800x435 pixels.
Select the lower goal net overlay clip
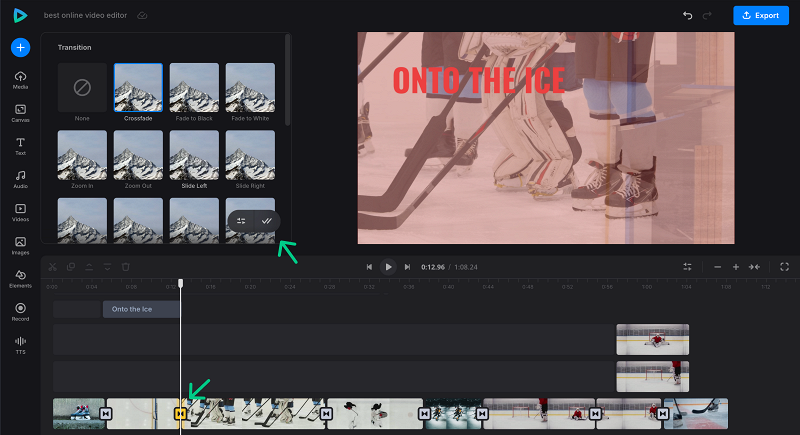pos(653,376)
